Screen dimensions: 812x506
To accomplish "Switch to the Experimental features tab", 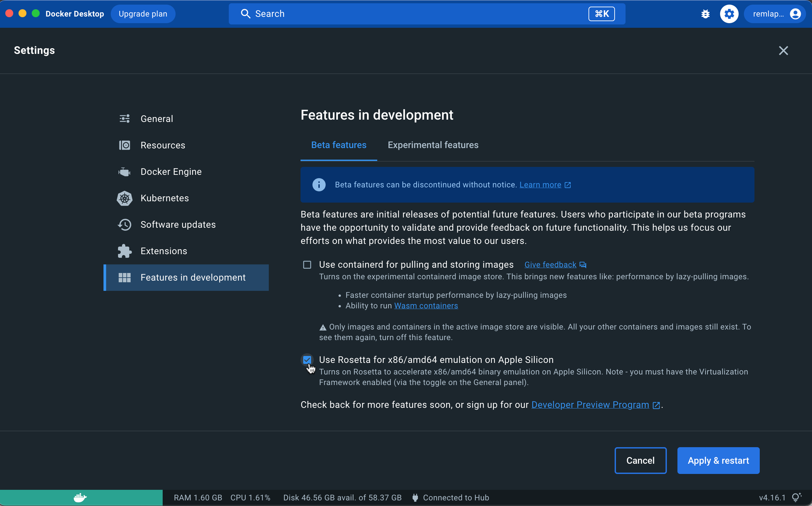I will tap(433, 145).
